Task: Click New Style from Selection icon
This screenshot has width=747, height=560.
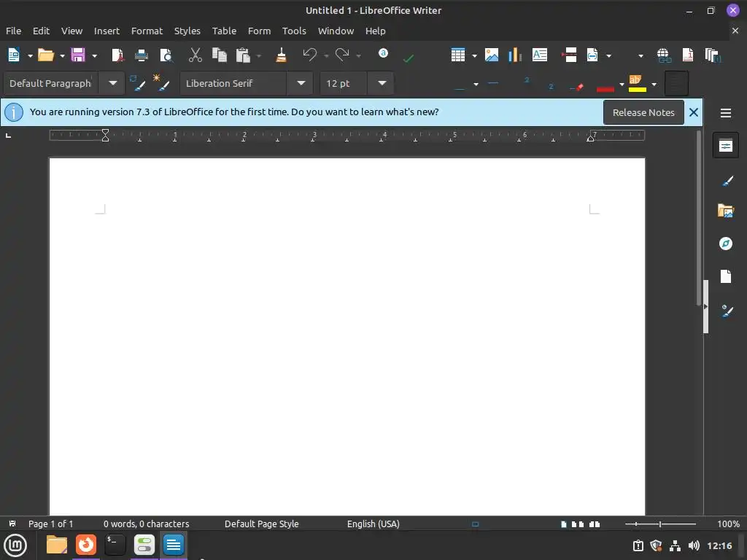Action: (x=161, y=83)
